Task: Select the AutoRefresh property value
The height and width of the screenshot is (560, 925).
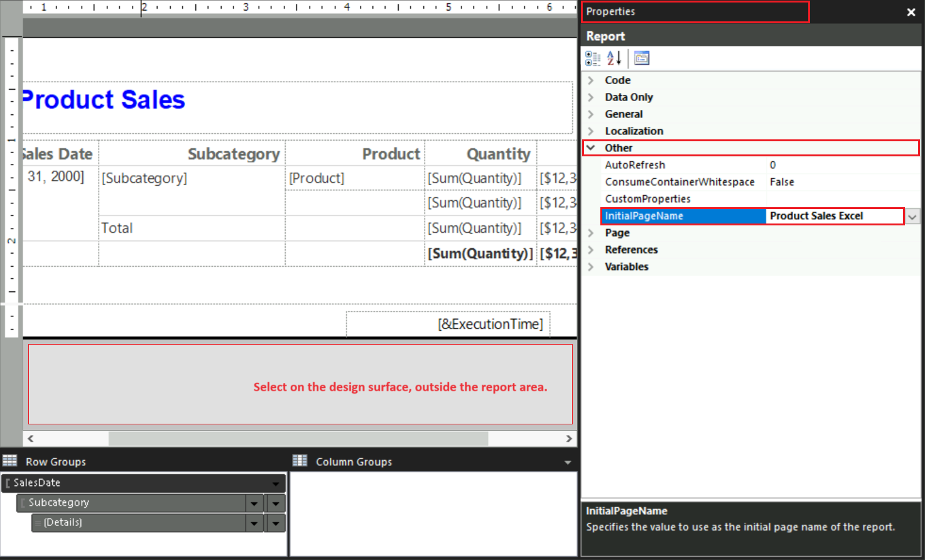Action: (x=772, y=164)
